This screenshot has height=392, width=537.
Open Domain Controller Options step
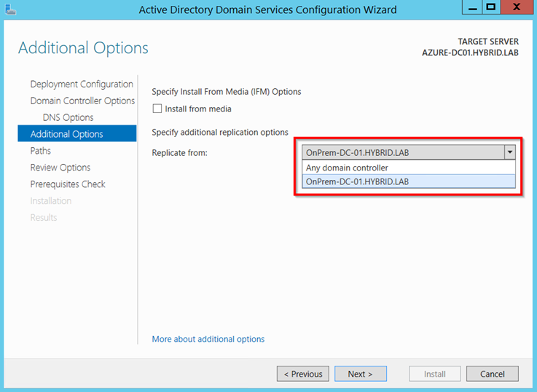click(82, 101)
